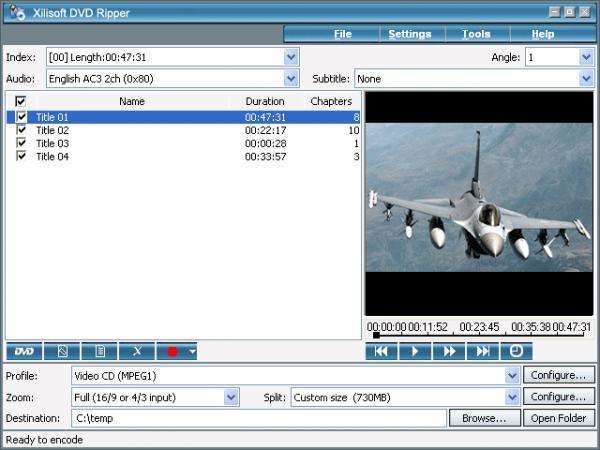Click Configure button next to Profile
This screenshot has height=450, width=600.
558,375
